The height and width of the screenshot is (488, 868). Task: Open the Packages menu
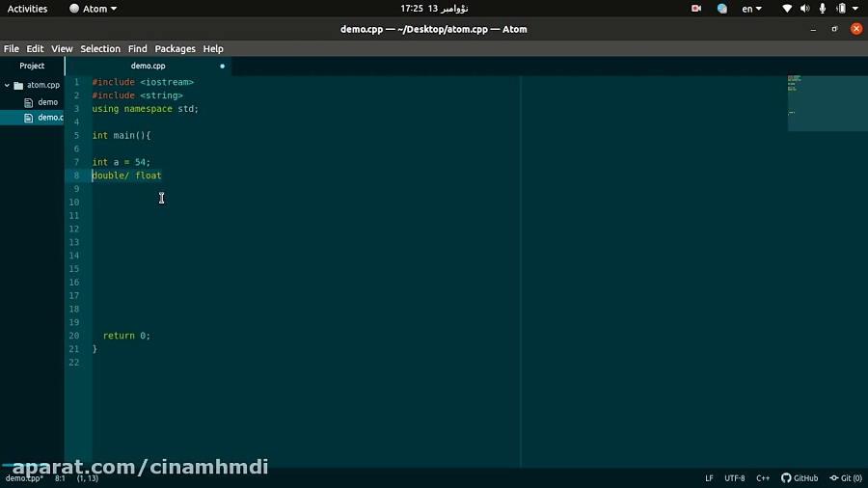pyautogui.click(x=175, y=48)
